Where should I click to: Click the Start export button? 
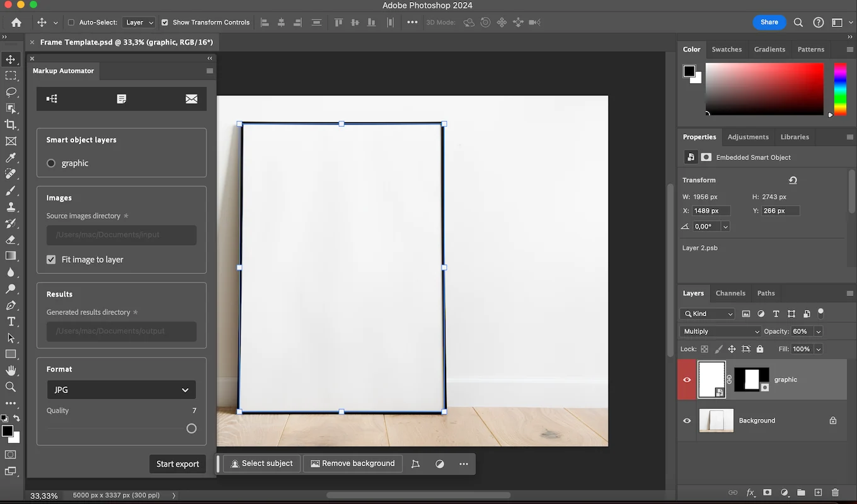pos(178,464)
